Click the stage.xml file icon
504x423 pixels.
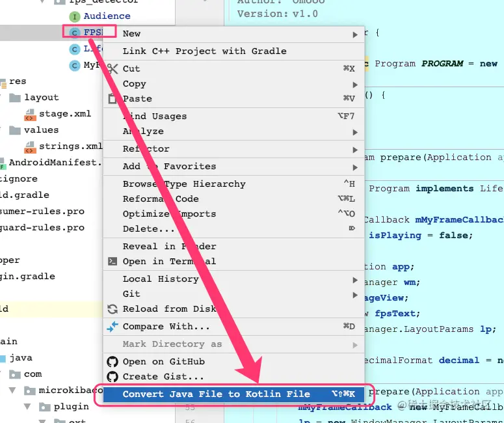point(30,115)
